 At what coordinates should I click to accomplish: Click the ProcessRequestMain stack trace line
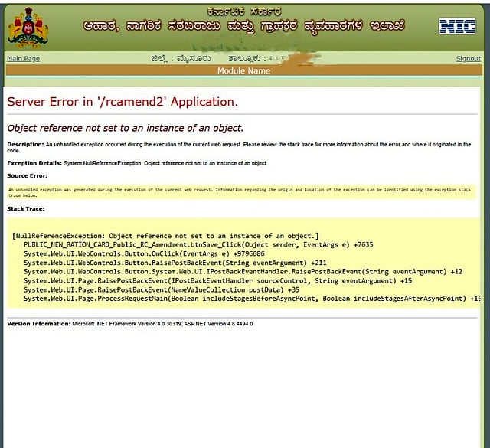pos(252,299)
